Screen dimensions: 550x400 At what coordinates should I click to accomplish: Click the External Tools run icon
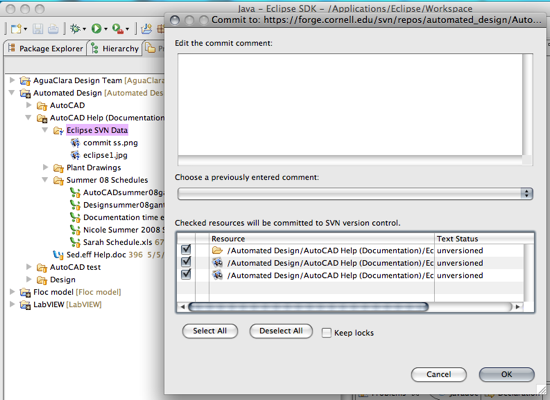(118, 29)
